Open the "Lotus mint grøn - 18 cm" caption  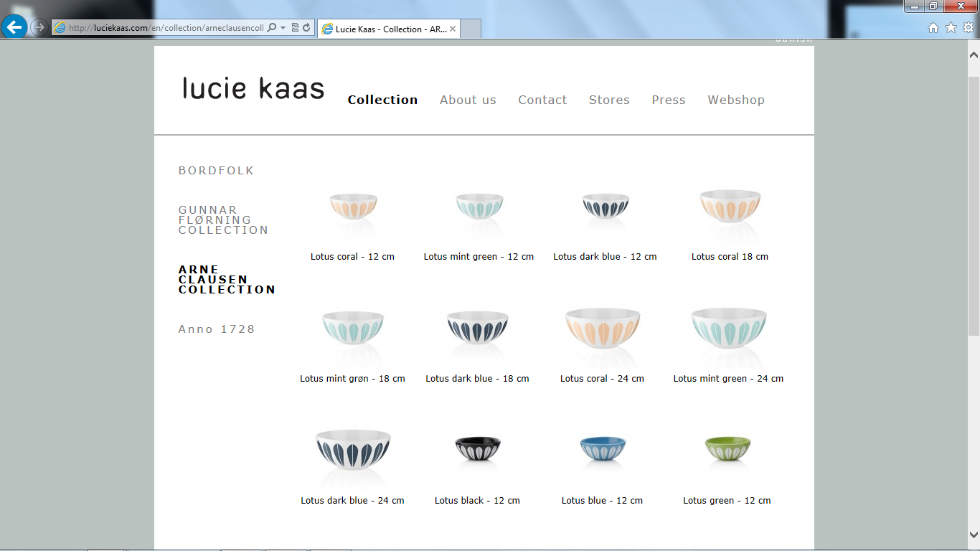coord(352,379)
